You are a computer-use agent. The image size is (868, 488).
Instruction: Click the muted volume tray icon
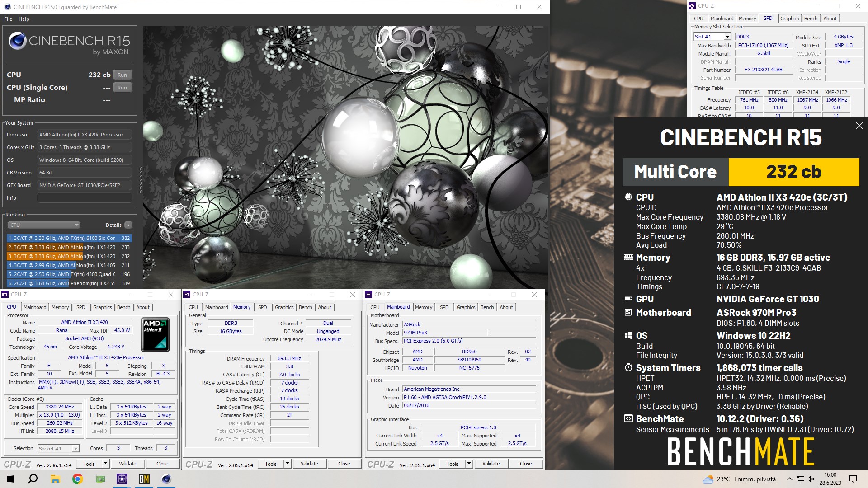[811, 479]
